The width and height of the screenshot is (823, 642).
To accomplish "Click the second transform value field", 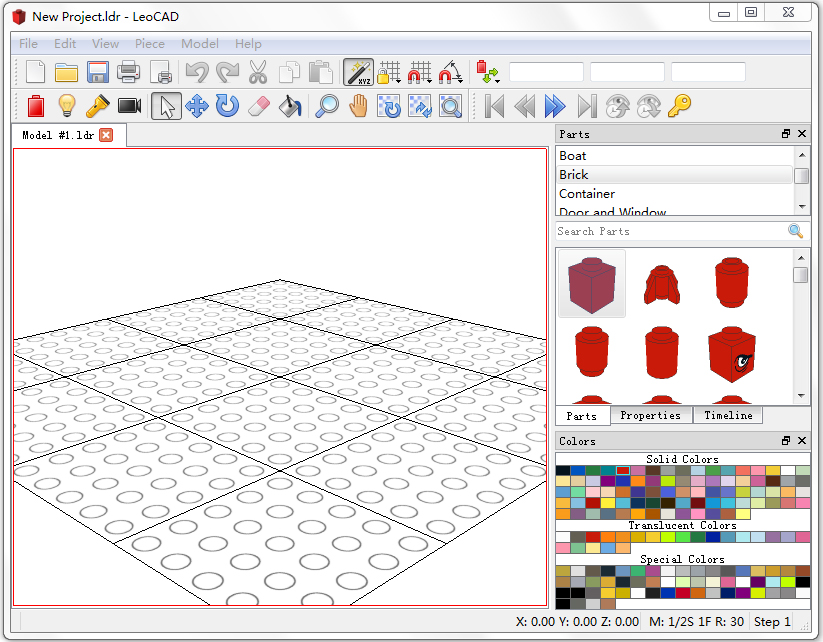I will tap(627, 72).
